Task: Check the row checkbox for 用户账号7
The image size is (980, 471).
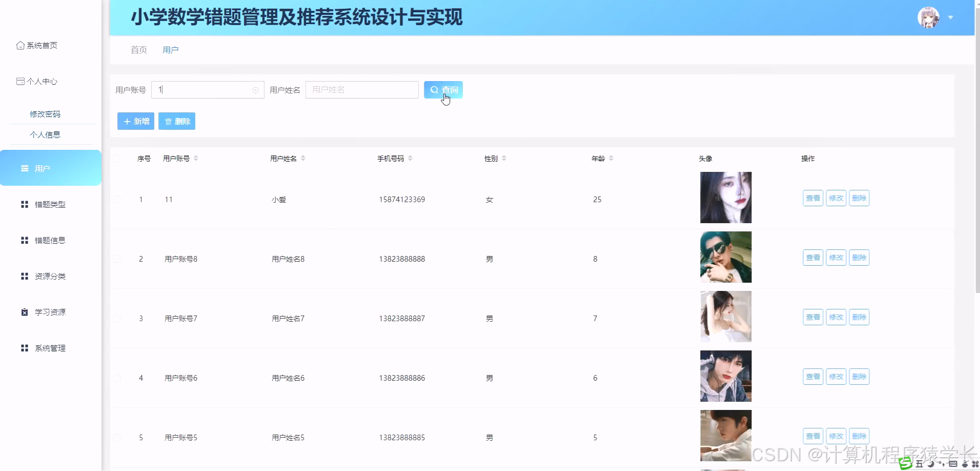Action: (x=117, y=319)
